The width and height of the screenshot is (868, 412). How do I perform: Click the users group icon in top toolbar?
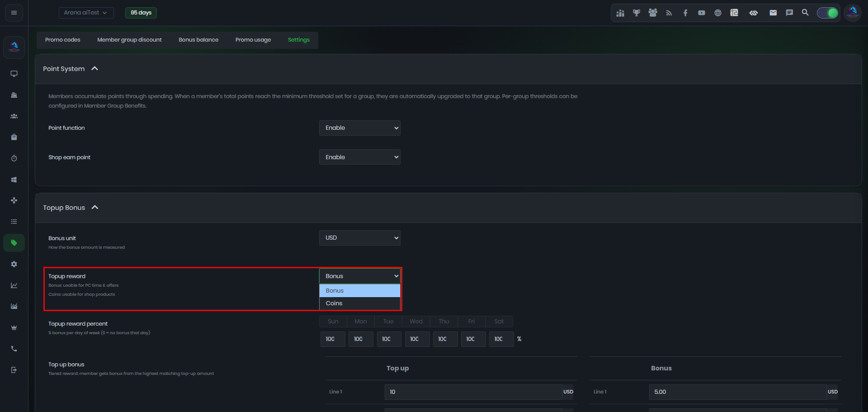coord(653,13)
